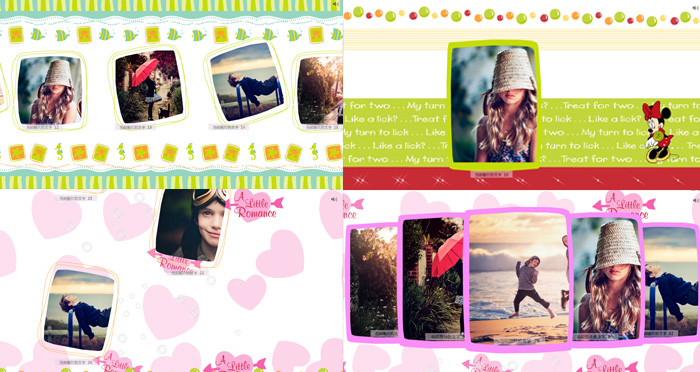Select sunlit trees photo in pink carousel
The image size is (700, 372).
point(373,281)
